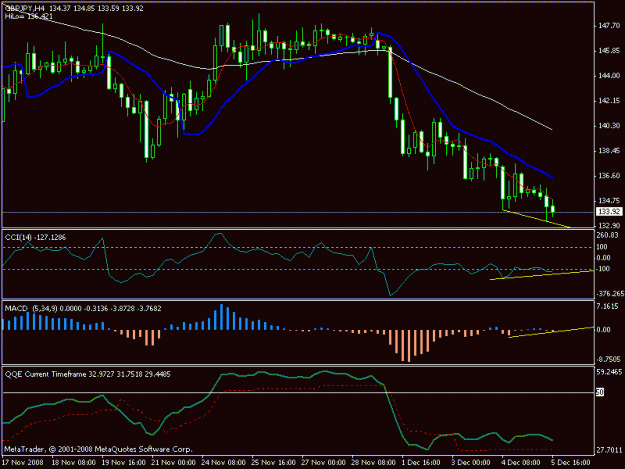Click the 136.60 price scale label
Viewport: 625px width, 469px height.
pyautogui.click(x=609, y=175)
